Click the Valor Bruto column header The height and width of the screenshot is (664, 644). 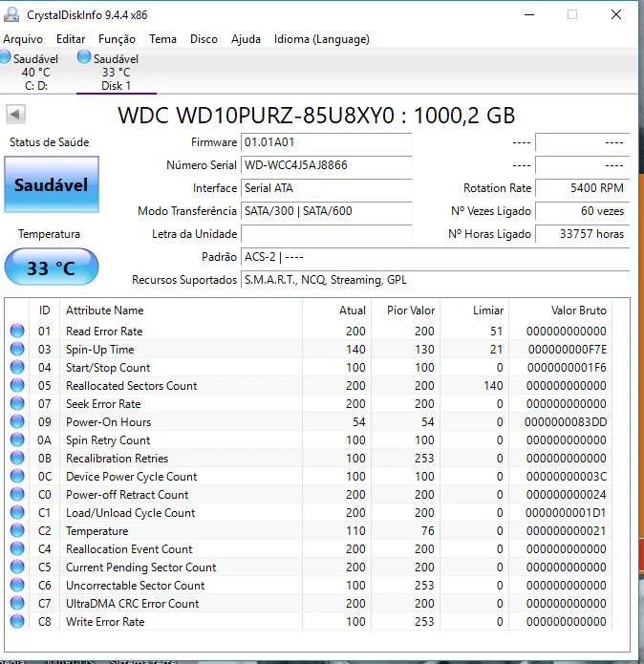coord(561,311)
